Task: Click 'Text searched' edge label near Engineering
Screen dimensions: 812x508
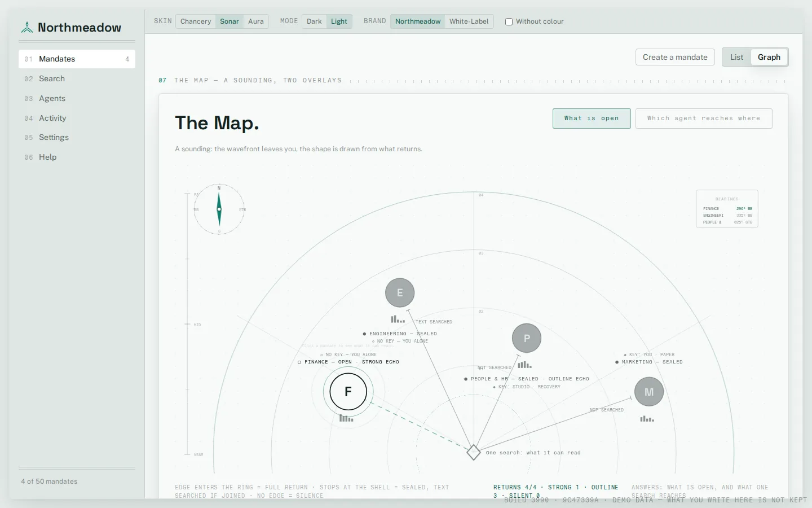Action: tap(434, 322)
